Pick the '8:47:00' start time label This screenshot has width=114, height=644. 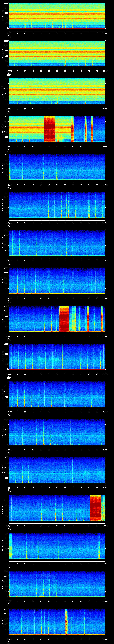[9, 412]
